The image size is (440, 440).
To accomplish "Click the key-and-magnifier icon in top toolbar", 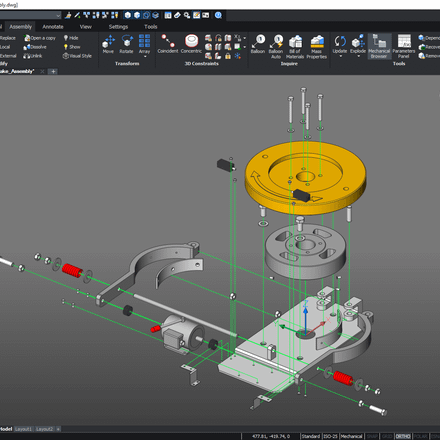I will pyautogui.click(x=187, y=15).
